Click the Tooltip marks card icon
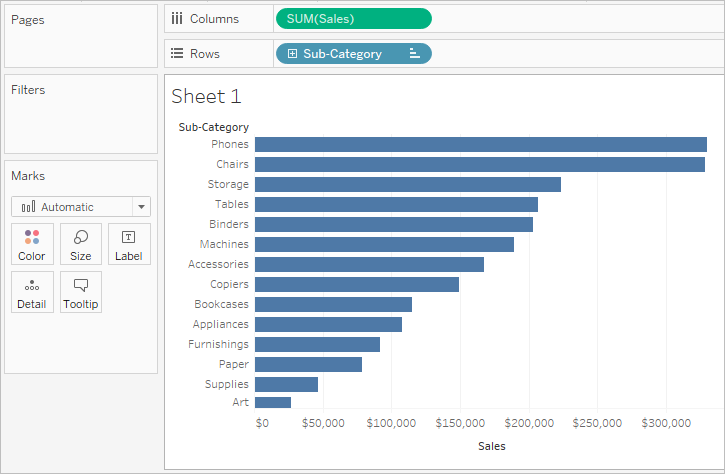 81,285
